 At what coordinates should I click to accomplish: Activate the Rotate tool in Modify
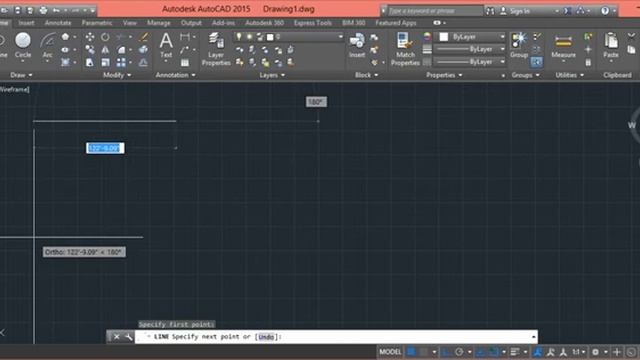[105, 37]
